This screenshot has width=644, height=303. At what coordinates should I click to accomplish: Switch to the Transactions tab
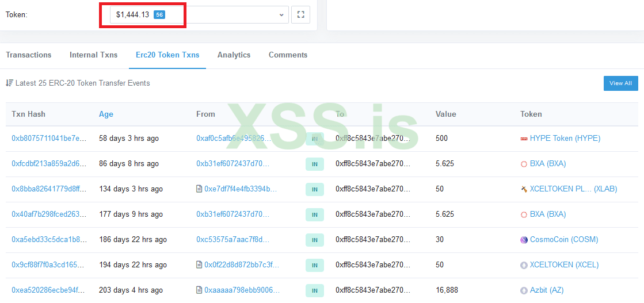[x=29, y=55]
